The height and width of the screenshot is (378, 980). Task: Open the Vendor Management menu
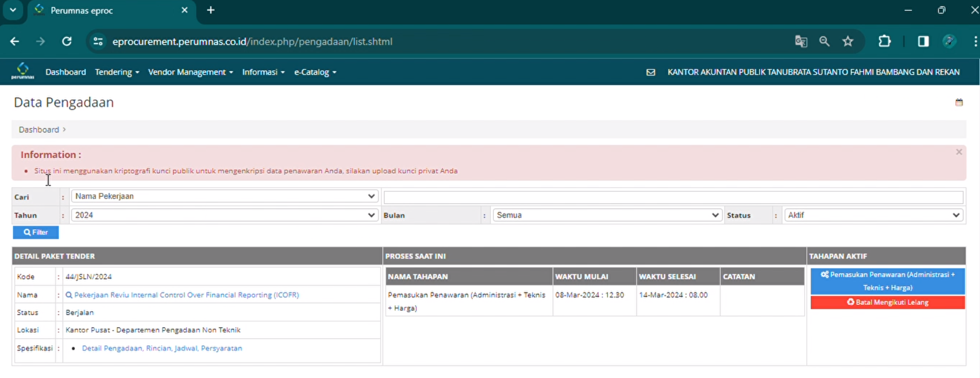tap(190, 72)
